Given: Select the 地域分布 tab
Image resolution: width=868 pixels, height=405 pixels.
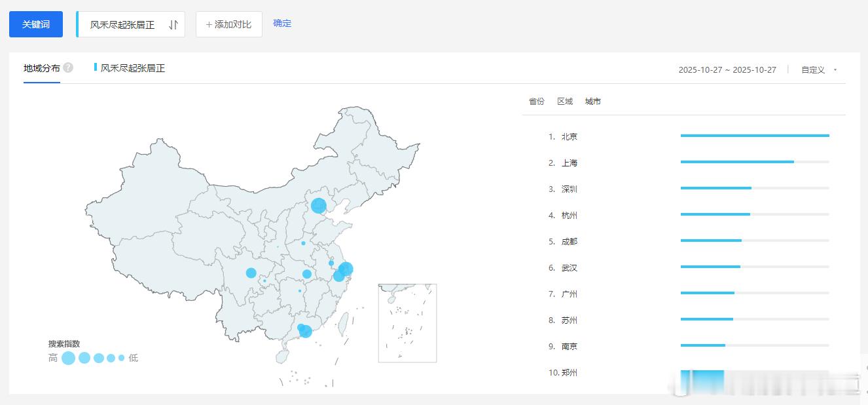Looking at the screenshot, I should coord(42,68).
